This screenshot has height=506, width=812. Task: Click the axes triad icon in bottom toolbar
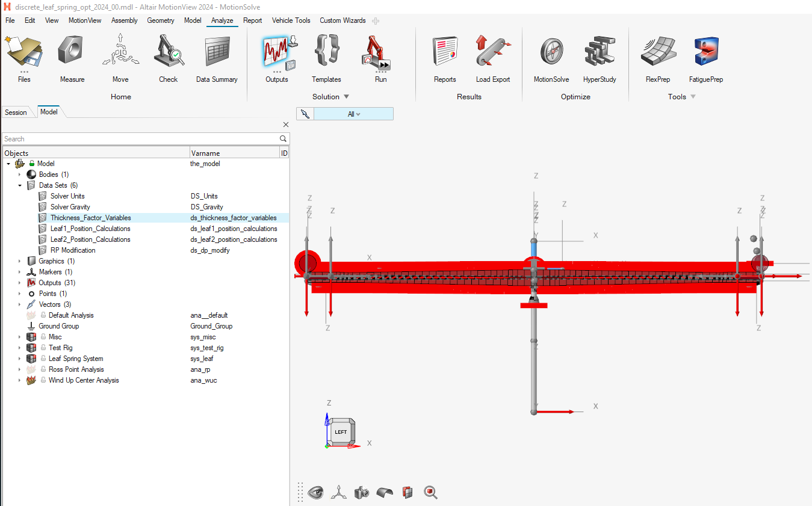pos(339,492)
